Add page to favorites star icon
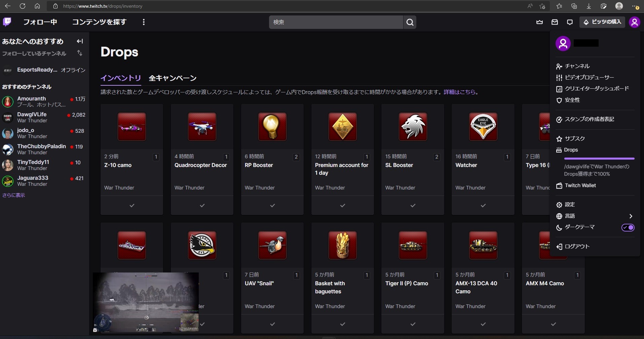The image size is (644, 339). [542, 6]
